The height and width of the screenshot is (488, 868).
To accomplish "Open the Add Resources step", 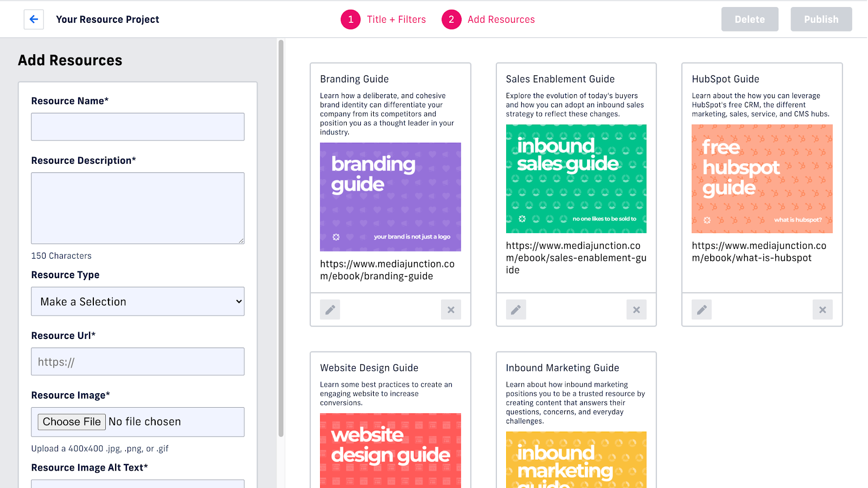I will click(501, 20).
